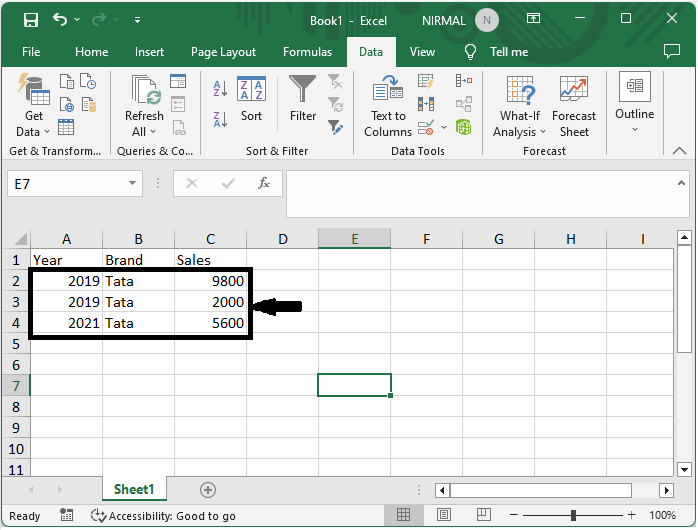Viewport: 698px width, 530px height.
Task: Click Remove Duplicates icon
Action: click(x=426, y=105)
